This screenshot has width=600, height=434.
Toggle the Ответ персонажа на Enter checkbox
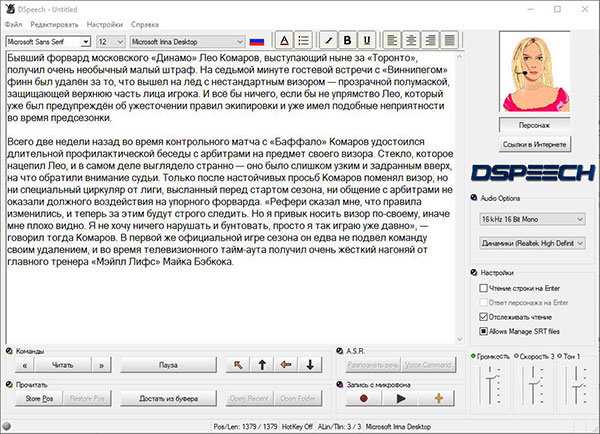[484, 302]
